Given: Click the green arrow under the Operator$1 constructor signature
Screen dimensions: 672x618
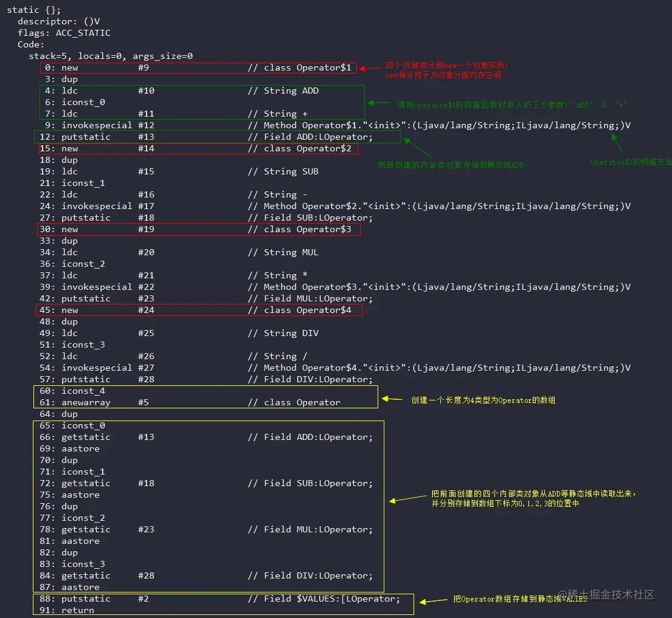Looking at the screenshot, I should (x=617, y=143).
